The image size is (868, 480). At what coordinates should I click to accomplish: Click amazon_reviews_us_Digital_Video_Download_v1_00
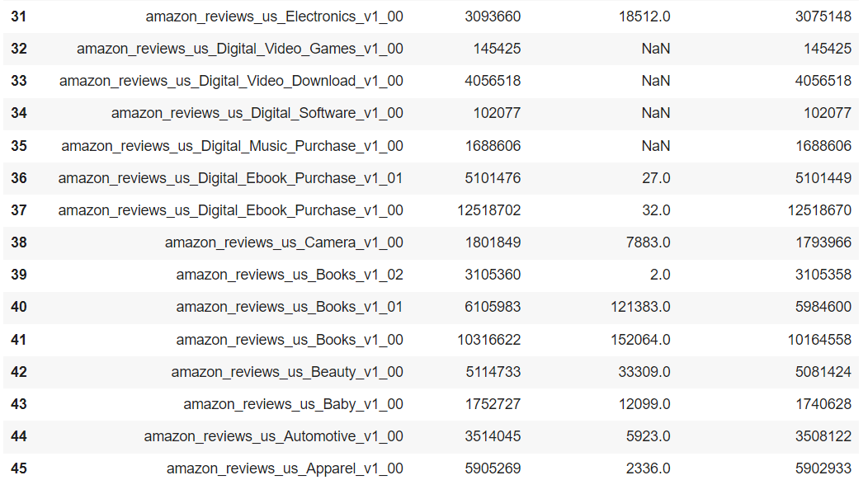point(231,81)
